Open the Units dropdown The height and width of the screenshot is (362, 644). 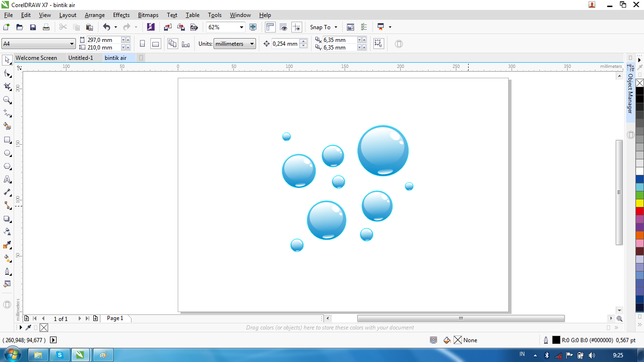pos(252,43)
